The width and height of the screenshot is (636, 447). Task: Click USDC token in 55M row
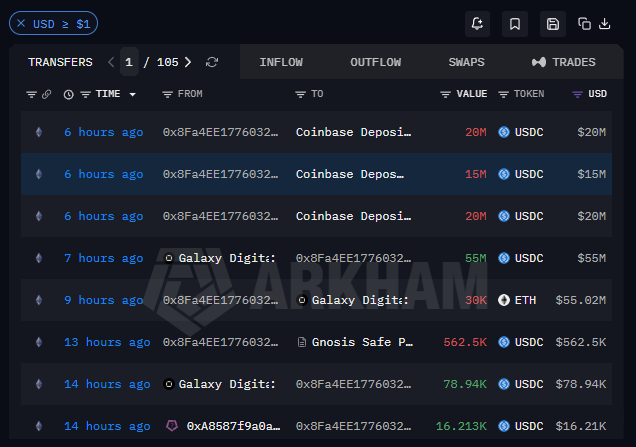[x=521, y=258]
